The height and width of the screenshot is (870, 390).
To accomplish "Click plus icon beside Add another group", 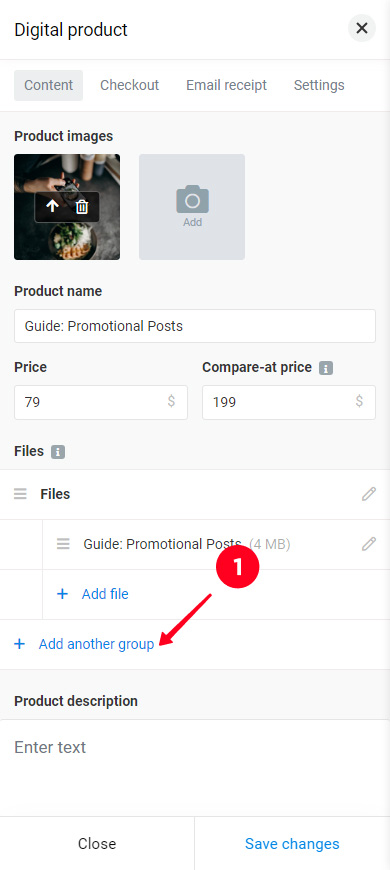I will point(19,644).
